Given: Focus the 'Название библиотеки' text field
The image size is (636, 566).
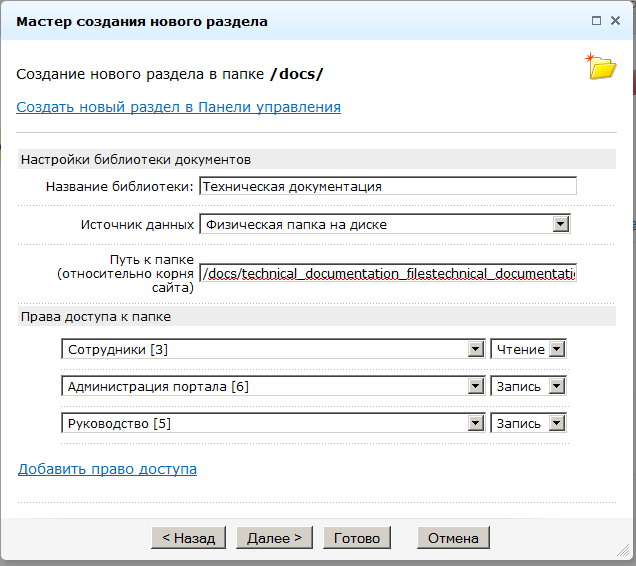Looking at the screenshot, I should click(x=388, y=186).
